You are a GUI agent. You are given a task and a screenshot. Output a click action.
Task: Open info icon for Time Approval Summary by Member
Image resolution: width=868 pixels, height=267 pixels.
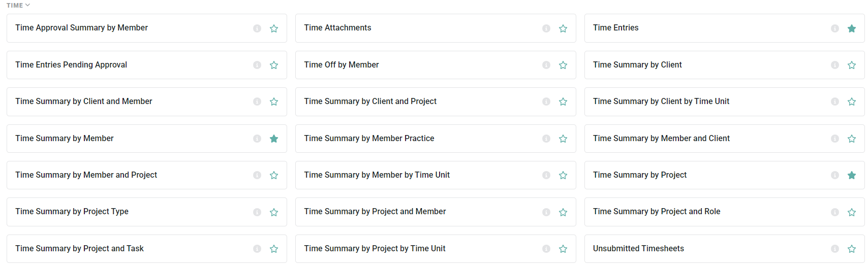point(257,28)
